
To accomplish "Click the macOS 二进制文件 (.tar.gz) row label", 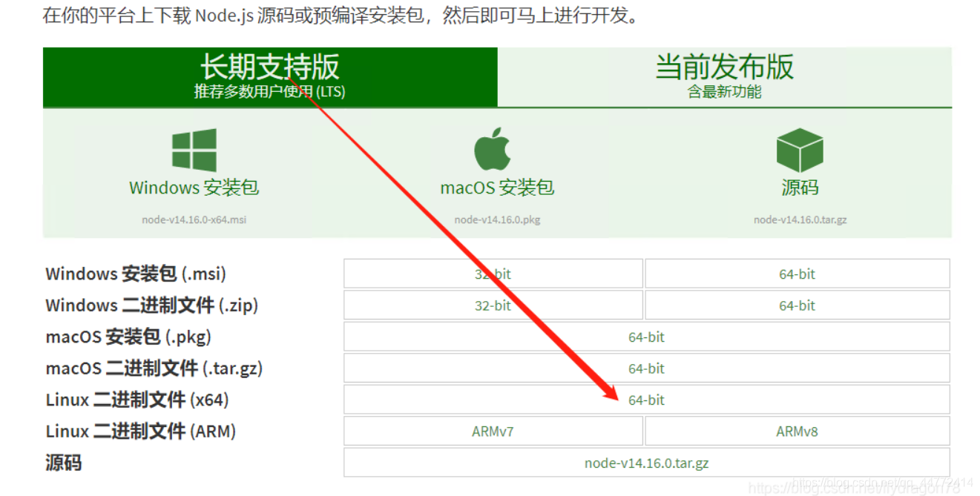I will click(154, 368).
